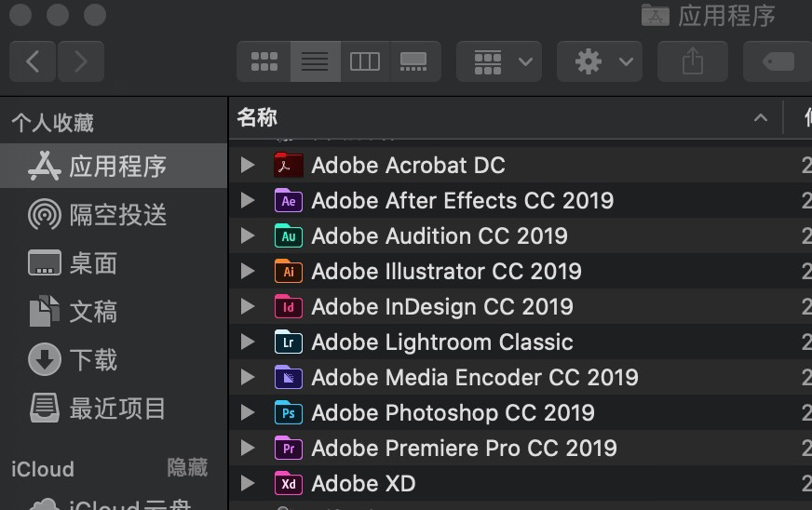Click the Media Encoder folder icon
Image resolution: width=812 pixels, height=510 pixels.
coord(289,377)
